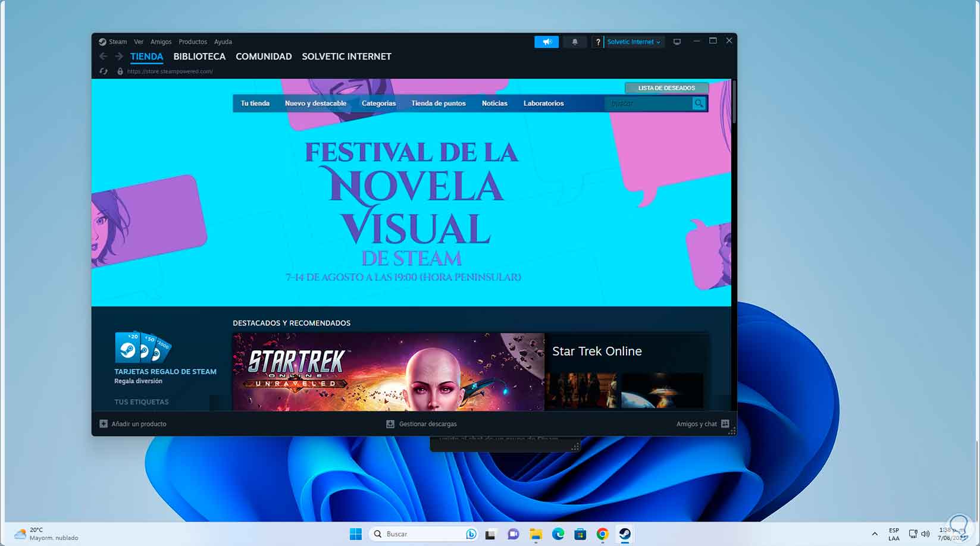
Task: Open the Ver menu
Action: (139, 42)
